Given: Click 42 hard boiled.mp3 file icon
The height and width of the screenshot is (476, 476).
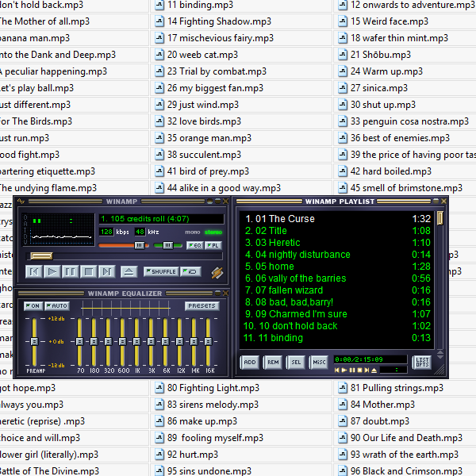Looking at the screenshot, I should point(343,171).
